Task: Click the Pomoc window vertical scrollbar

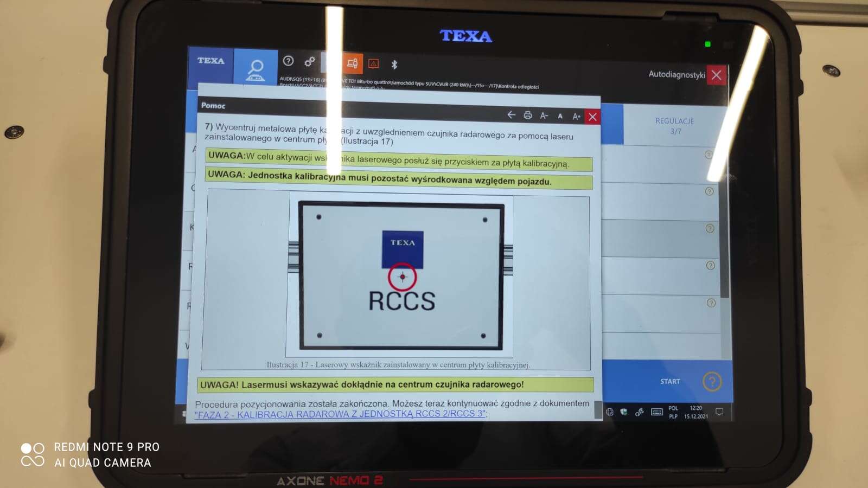Action: click(598, 409)
